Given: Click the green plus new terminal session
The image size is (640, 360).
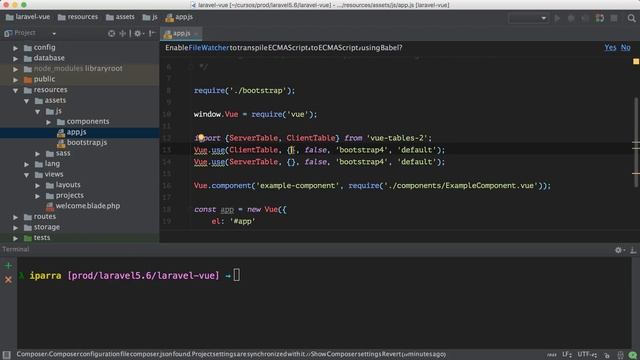Looking at the screenshot, I should (x=8, y=266).
